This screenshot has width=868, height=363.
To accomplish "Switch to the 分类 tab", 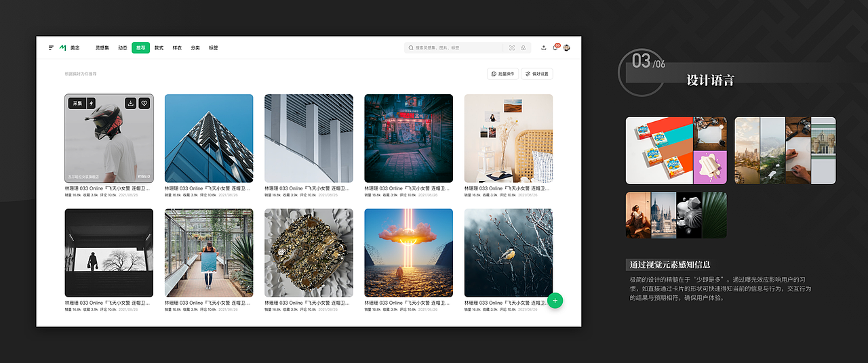I will pyautogui.click(x=195, y=48).
